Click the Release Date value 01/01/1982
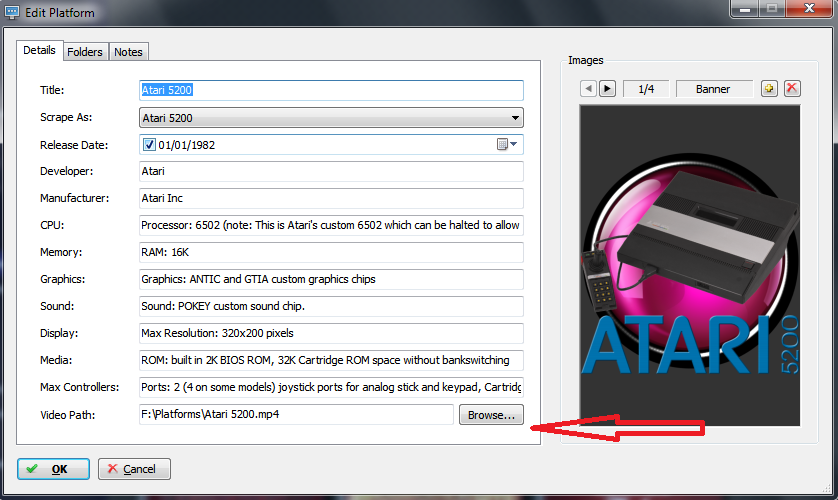 [x=187, y=145]
